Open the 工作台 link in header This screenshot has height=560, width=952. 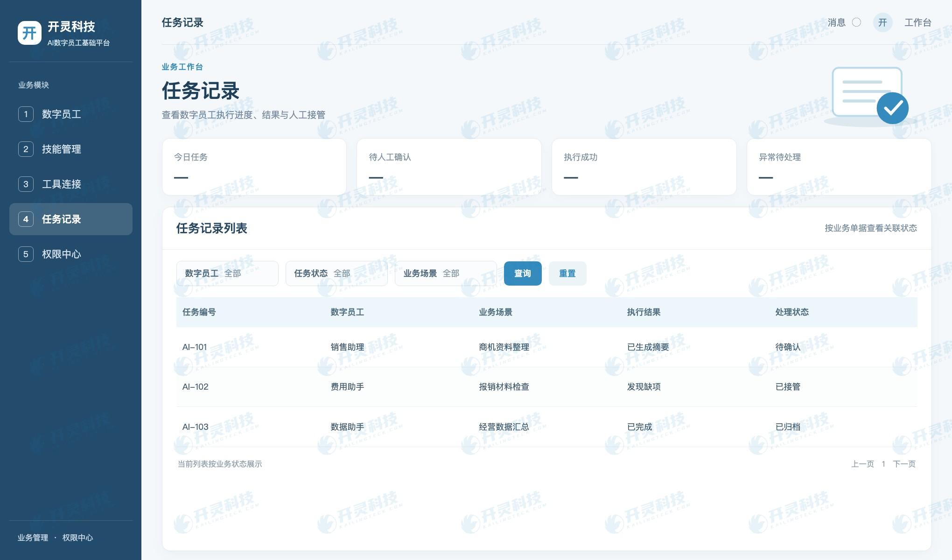pyautogui.click(x=917, y=22)
